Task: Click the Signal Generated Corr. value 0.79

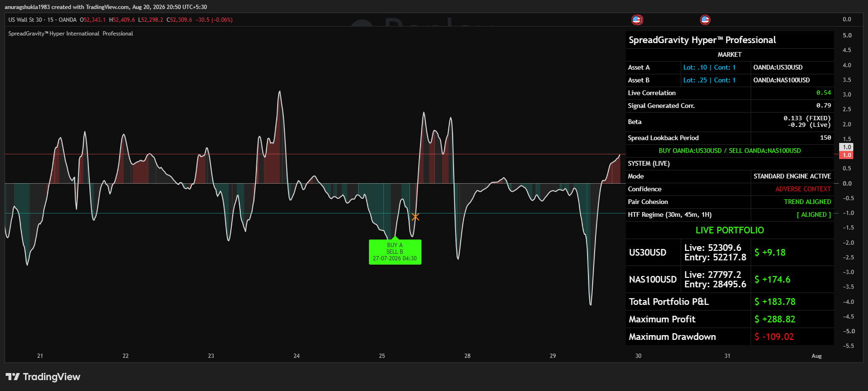Action: (x=824, y=106)
